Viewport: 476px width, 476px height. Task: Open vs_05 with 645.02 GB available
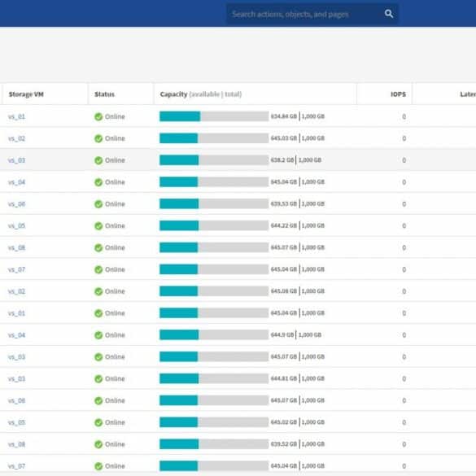(x=17, y=422)
